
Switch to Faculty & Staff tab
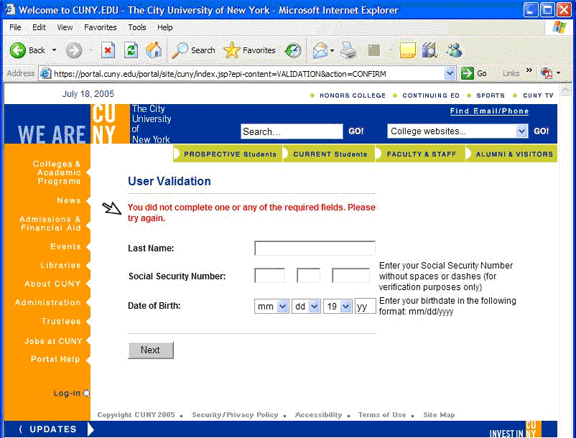point(421,154)
